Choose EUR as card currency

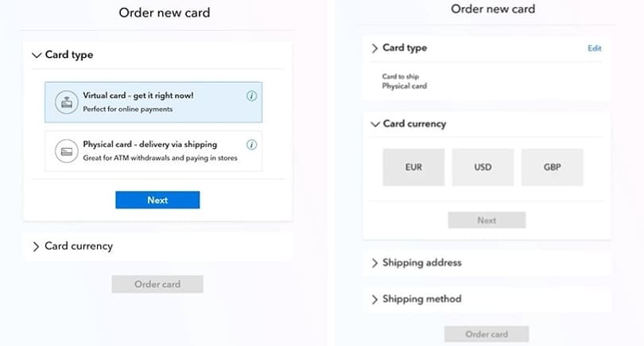coord(413,168)
